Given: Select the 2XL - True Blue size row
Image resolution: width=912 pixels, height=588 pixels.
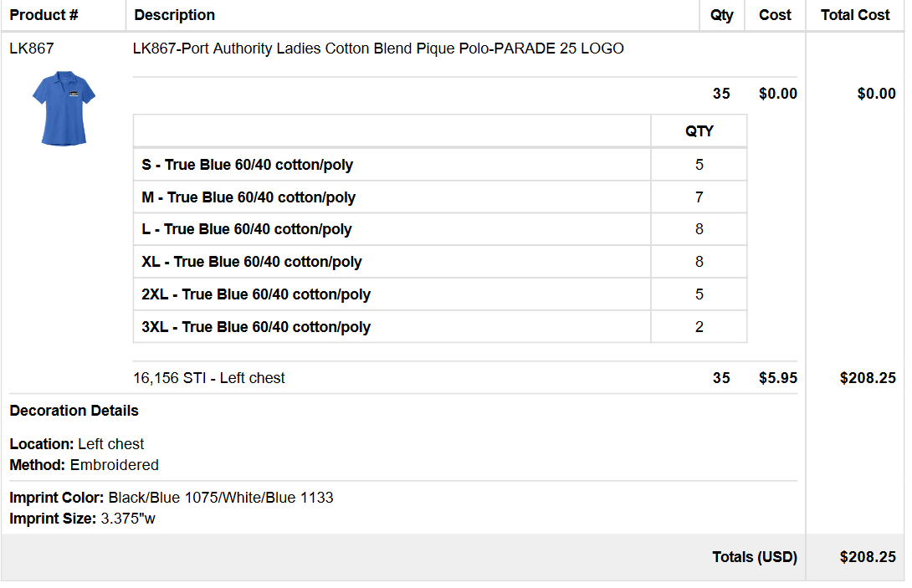Looking at the screenshot, I should pyautogui.click(x=440, y=294).
